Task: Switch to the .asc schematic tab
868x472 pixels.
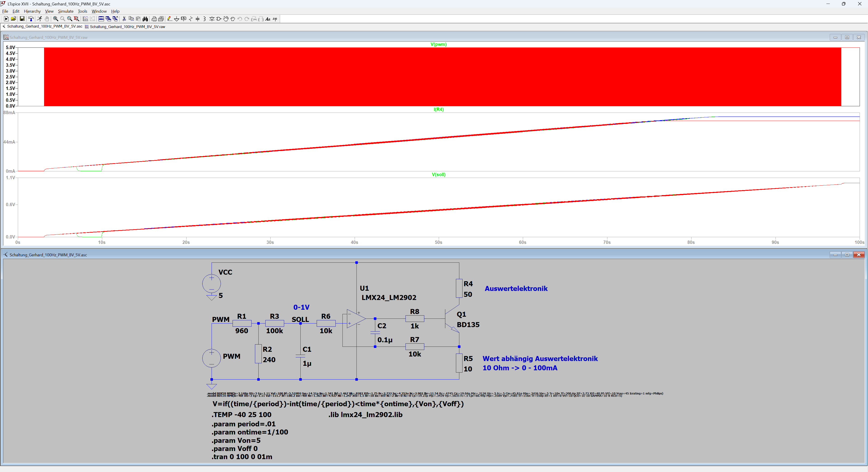Action: pos(45,26)
